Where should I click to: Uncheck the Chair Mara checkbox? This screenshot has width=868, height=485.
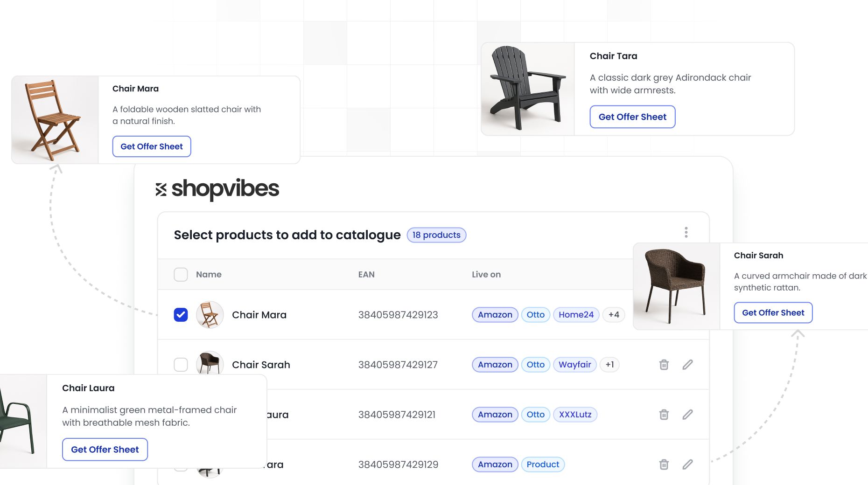click(x=181, y=315)
